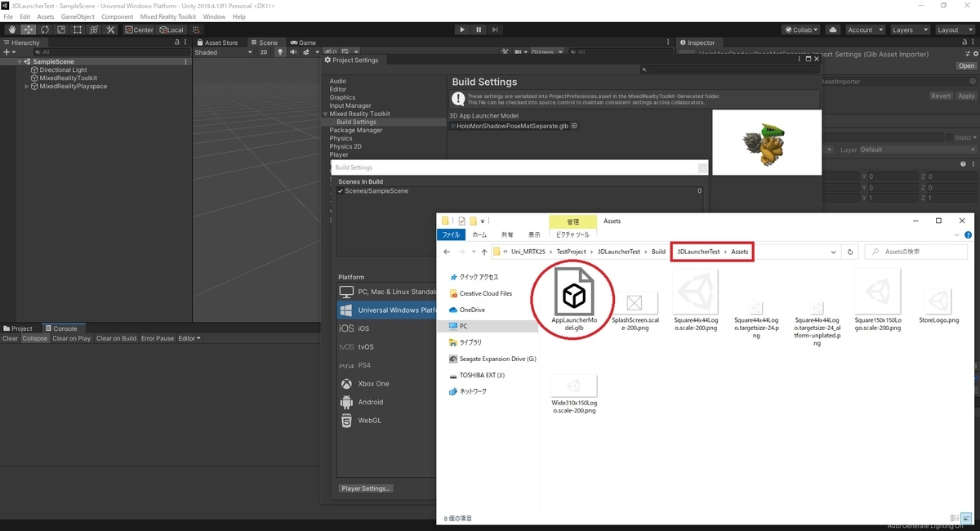This screenshot has width=980, height=531.
Task: Select the Android platform
Action: (370, 402)
